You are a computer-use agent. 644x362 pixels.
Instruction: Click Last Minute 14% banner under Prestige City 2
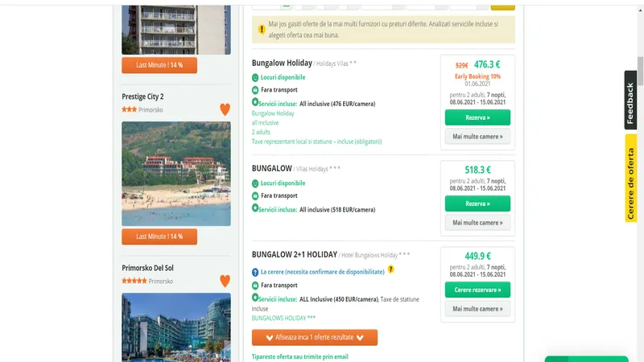tap(159, 237)
